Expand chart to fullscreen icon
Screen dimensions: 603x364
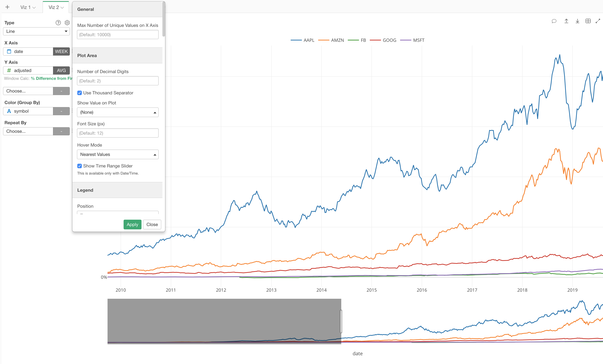tap(598, 21)
